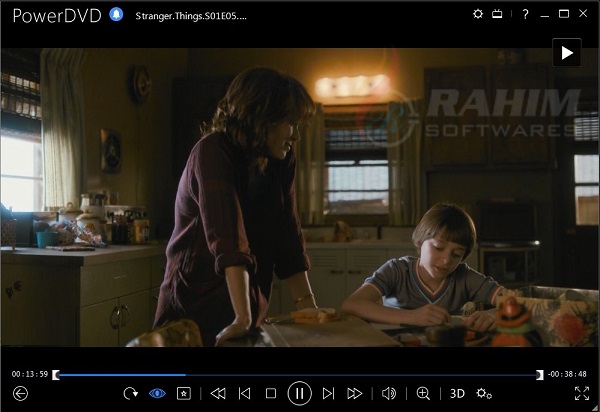Open PowerDVD settings gear in title bar

477,14
